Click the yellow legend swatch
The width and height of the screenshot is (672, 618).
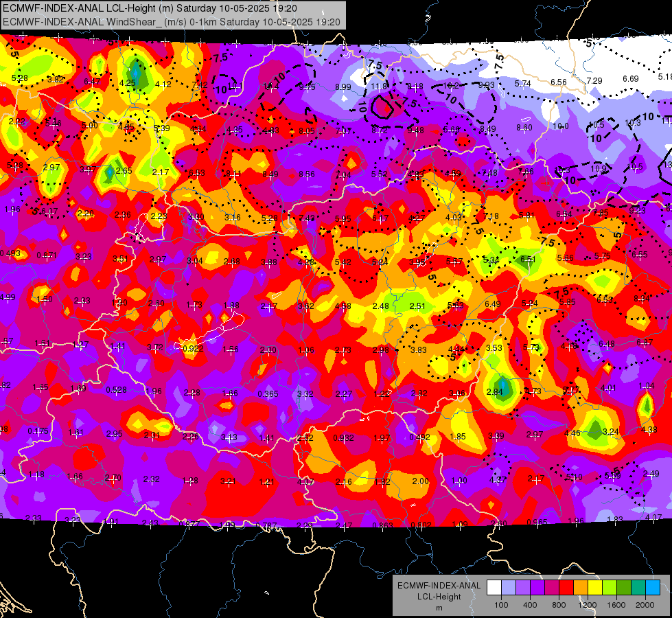[595, 587]
